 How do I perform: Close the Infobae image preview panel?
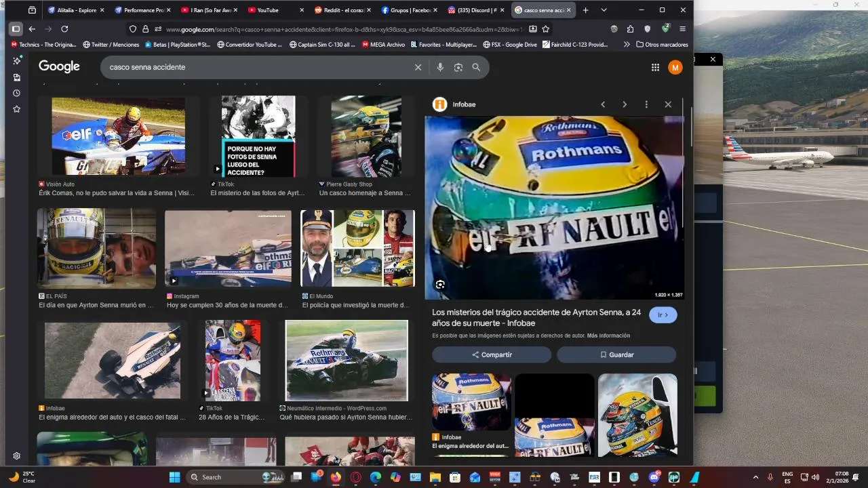668,104
